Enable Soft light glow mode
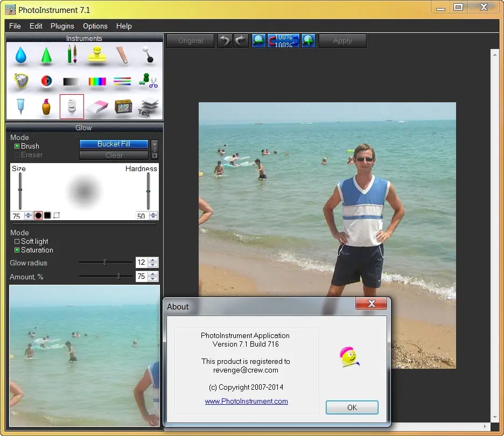The image size is (504, 436). tap(17, 241)
